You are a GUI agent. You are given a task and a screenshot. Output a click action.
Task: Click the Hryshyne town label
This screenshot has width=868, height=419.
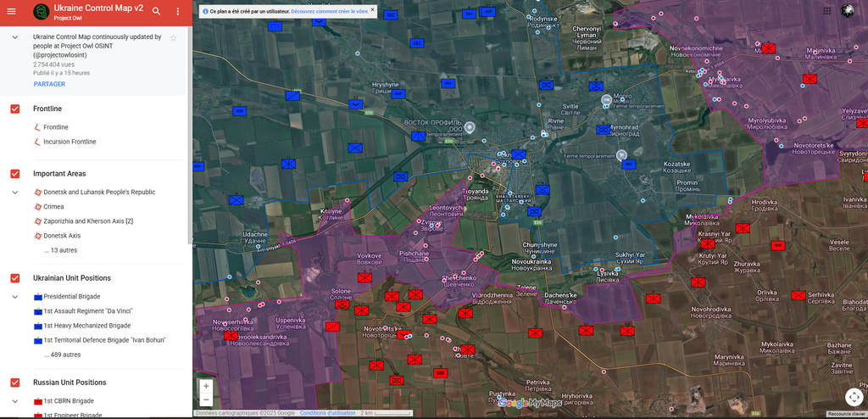pyautogui.click(x=386, y=87)
